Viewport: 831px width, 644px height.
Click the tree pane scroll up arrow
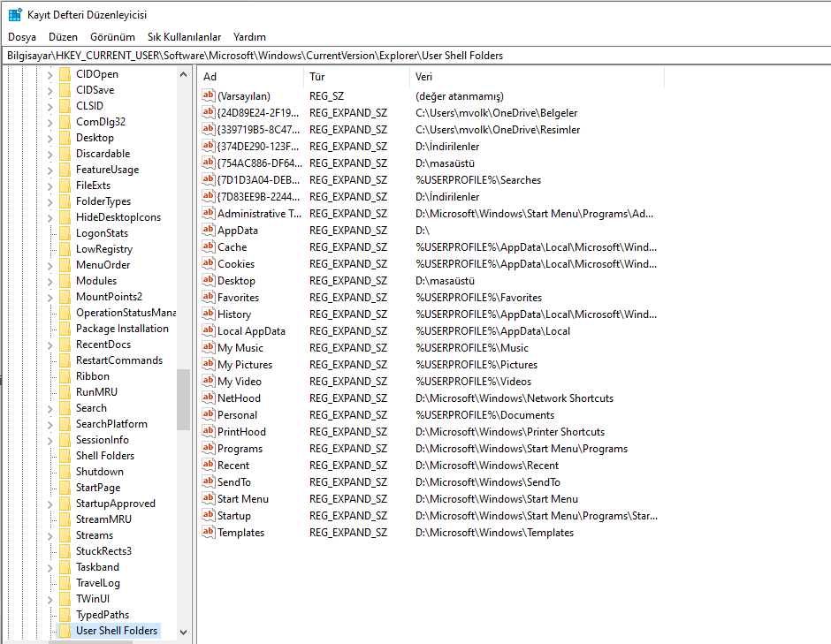(183, 74)
